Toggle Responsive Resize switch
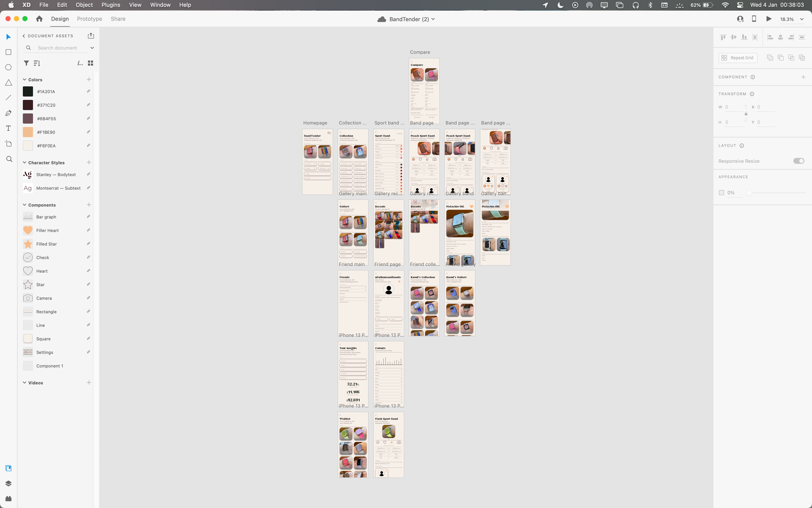Screen dimensions: 812x508 point(799,161)
